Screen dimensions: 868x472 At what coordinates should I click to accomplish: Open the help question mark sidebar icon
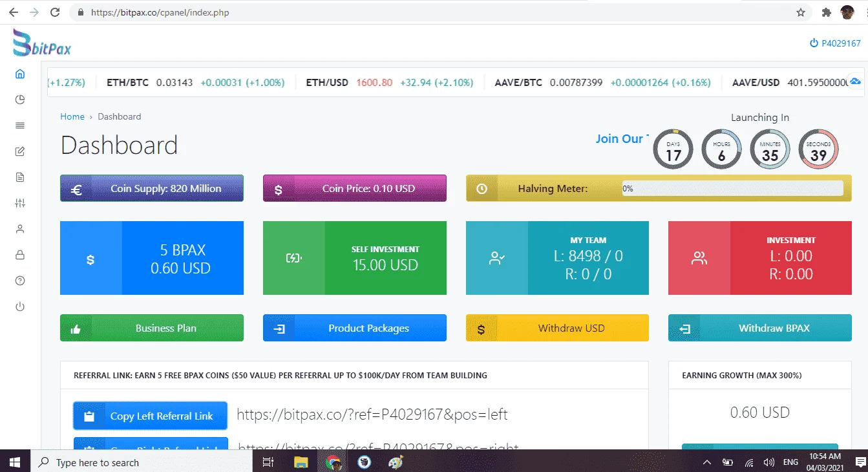click(20, 281)
